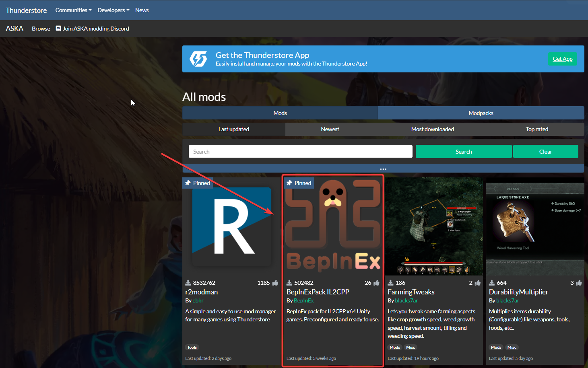Sort by Most downloaded

432,129
